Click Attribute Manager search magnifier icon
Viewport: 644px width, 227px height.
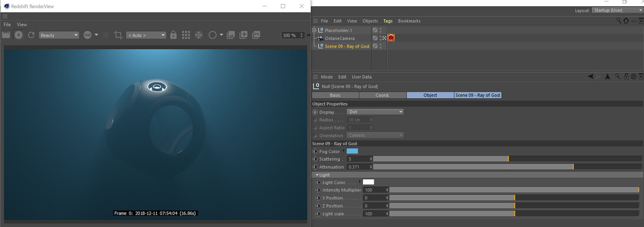(618, 76)
